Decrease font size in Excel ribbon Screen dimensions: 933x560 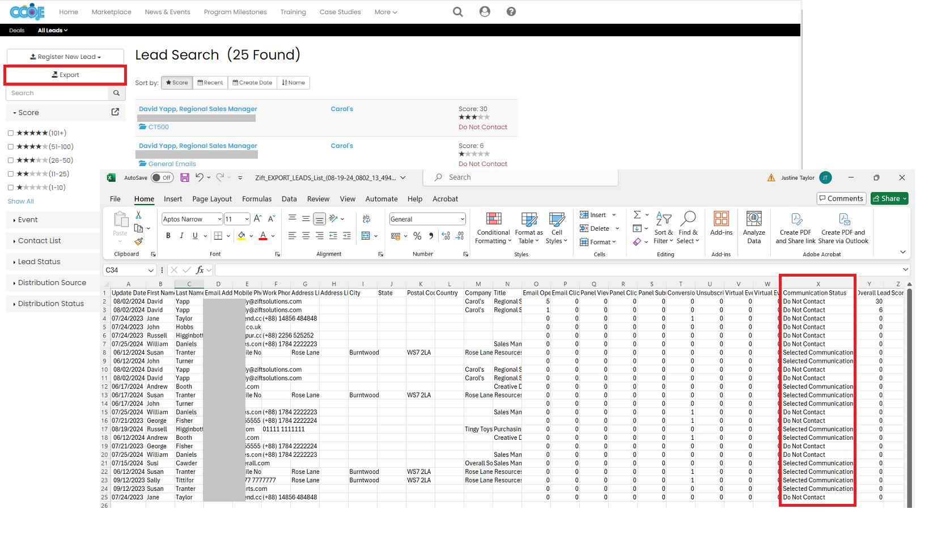pyautogui.click(x=272, y=219)
